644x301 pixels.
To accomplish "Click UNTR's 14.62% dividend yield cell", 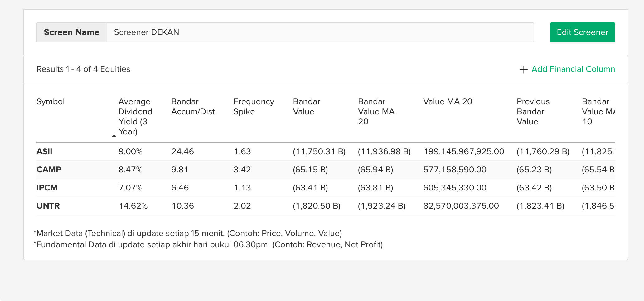I will tap(133, 206).
